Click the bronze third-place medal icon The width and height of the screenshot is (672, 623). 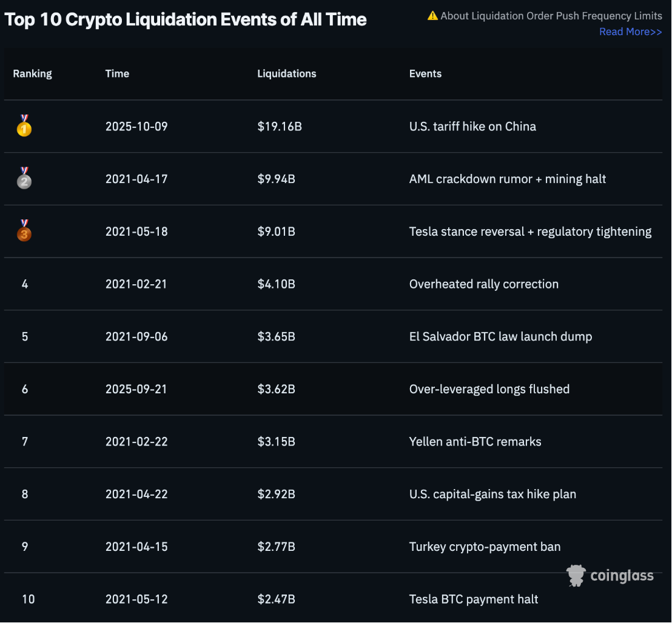[x=24, y=232]
